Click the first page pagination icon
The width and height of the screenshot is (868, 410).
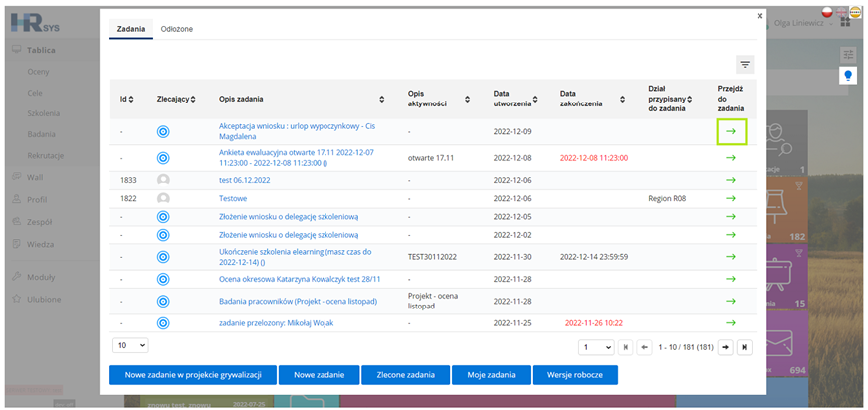625,347
